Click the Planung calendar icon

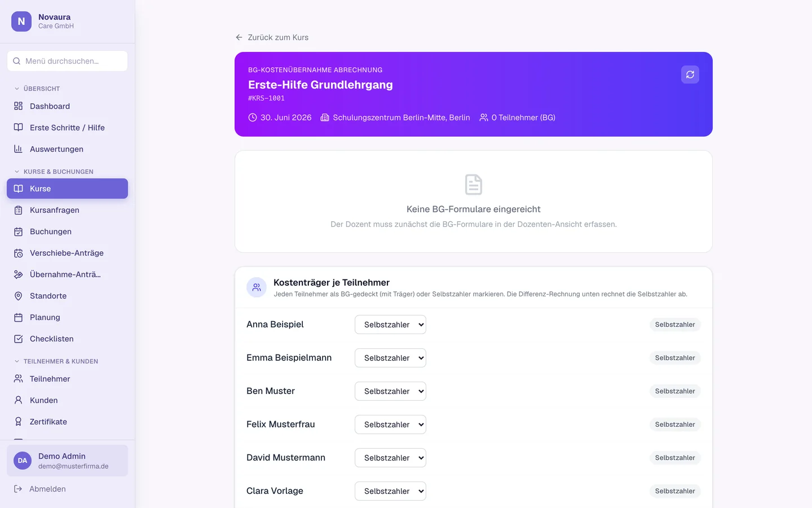18,317
